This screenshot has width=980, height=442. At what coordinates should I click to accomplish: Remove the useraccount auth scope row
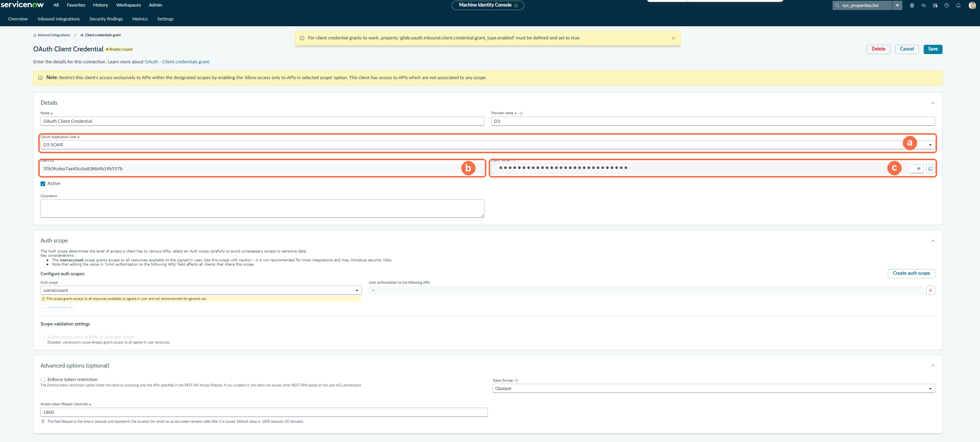(931, 290)
